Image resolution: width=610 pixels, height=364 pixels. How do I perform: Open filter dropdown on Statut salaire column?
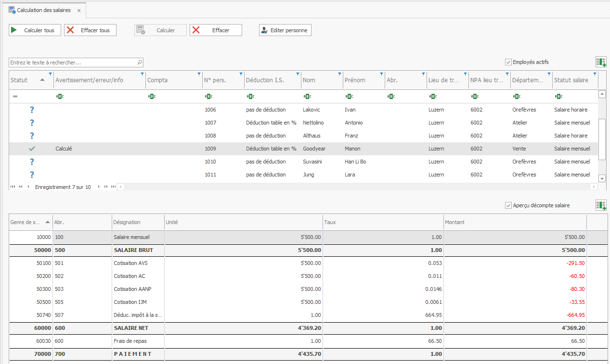pos(595,74)
